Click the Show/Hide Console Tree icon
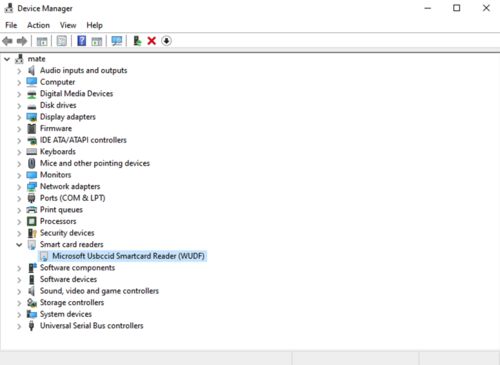The height and width of the screenshot is (365, 500). coord(42,41)
